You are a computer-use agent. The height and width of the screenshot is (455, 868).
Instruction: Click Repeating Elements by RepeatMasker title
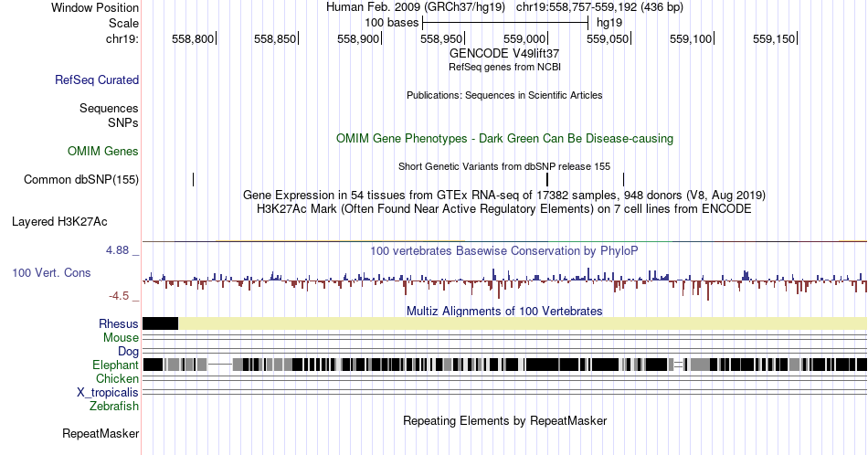click(504, 420)
